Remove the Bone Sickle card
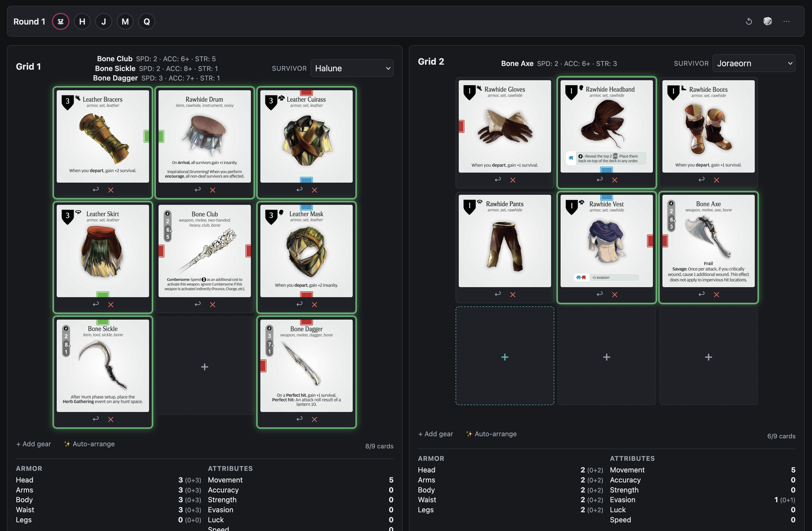The width and height of the screenshot is (812, 531). [x=111, y=419]
